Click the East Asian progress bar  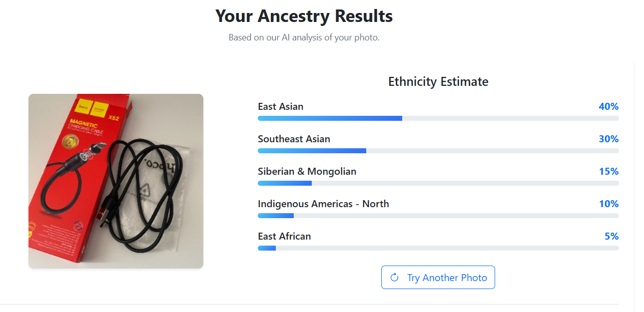coord(438,118)
